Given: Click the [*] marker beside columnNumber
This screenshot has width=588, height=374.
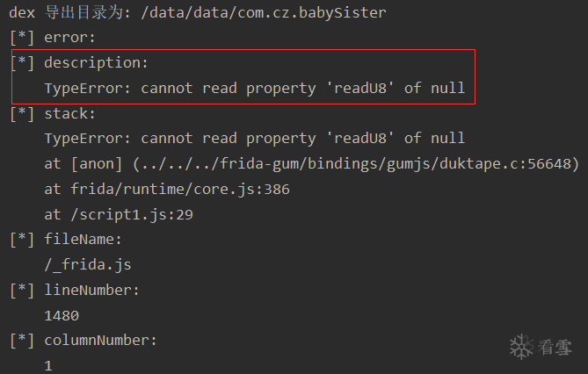Looking at the screenshot, I should click(22, 340).
